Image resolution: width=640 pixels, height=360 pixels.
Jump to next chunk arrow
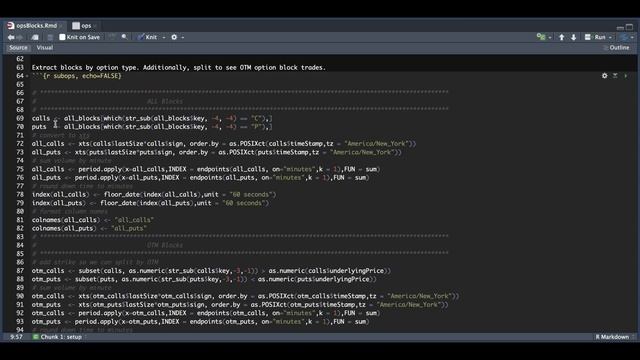[573, 37]
